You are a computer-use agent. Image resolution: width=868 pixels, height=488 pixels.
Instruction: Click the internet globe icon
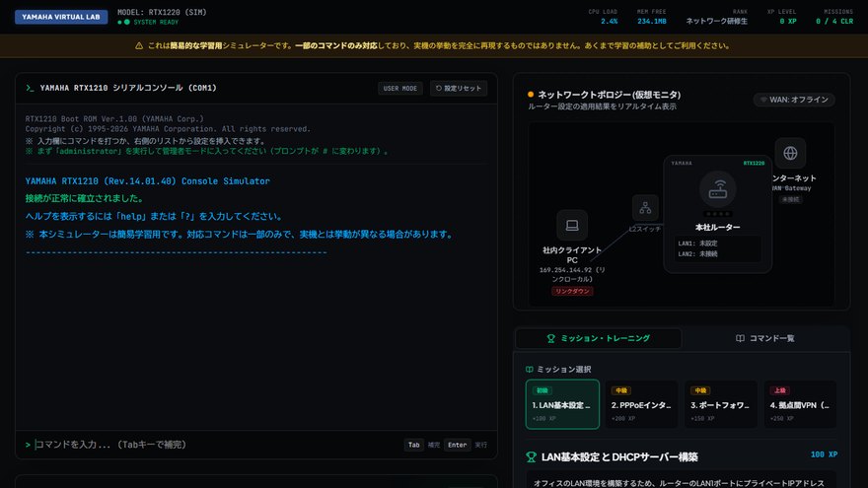pyautogui.click(x=790, y=153)
